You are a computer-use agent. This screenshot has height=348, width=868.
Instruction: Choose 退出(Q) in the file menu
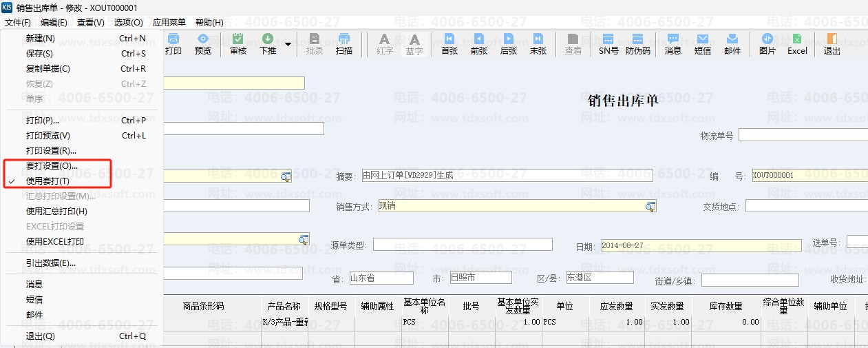82,336
